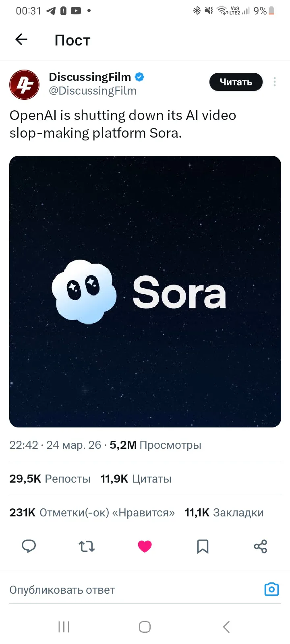The image size is (290, 644).
Task: Tap the Читать follow button
Action: pos(236,82)
